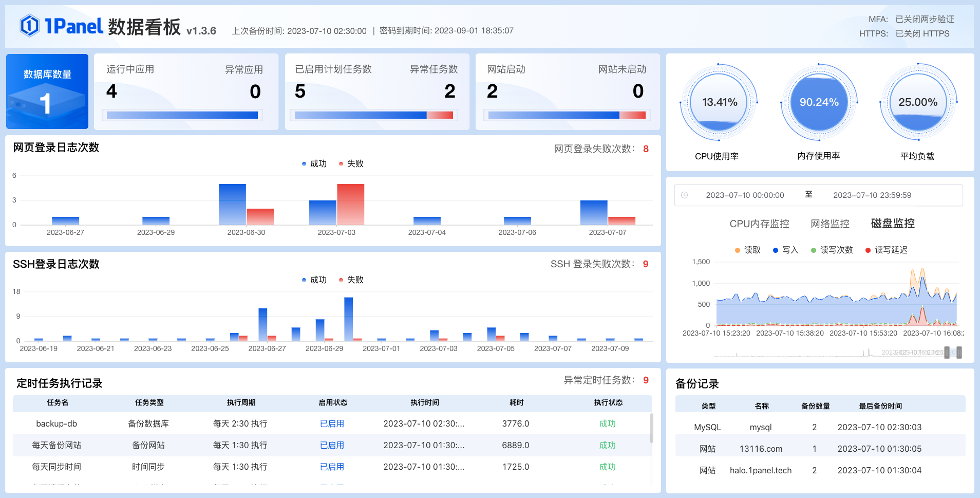Switch to the CPU内存监控 tab

(x=760, y=224)
